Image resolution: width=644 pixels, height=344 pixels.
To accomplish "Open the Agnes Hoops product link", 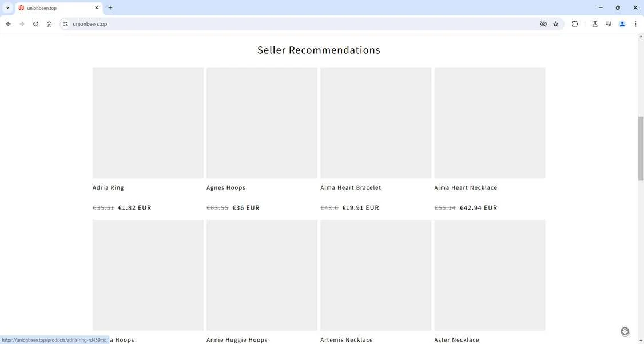I will 226,187.
